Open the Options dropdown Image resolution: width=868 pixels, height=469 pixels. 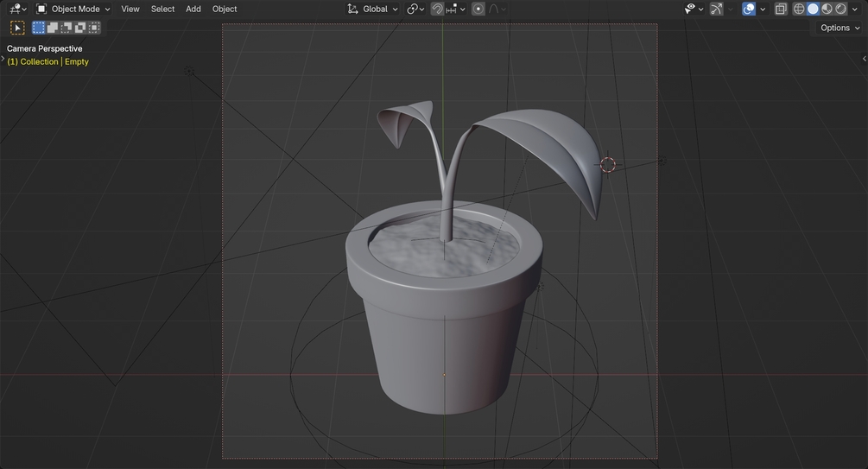[x=839, y=28]
